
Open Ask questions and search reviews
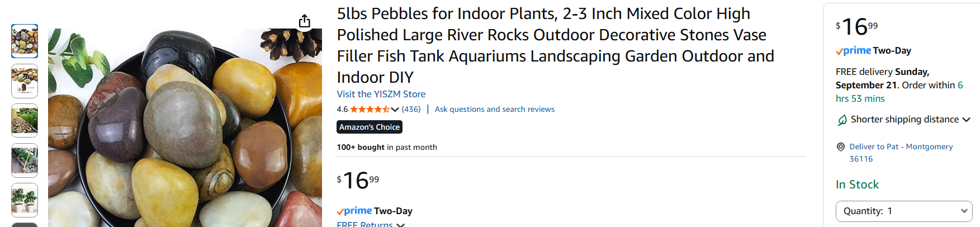pyautogui.click(x=494, y=110)
